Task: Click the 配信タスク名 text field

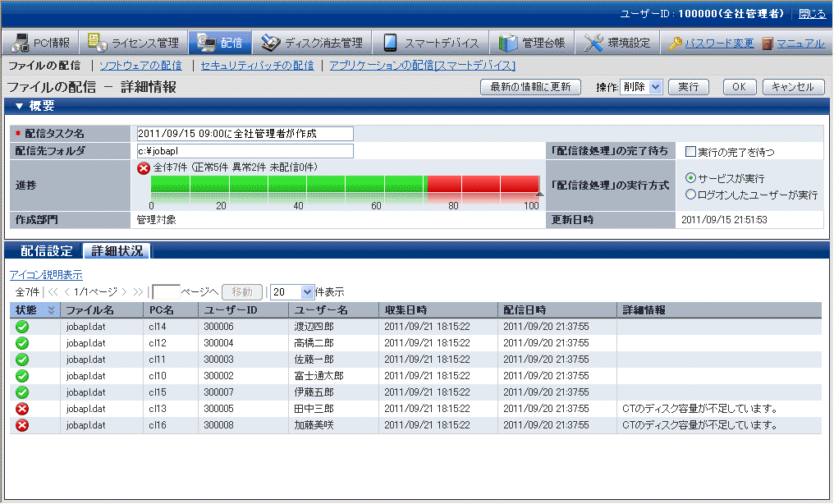Action: [245, 134]
